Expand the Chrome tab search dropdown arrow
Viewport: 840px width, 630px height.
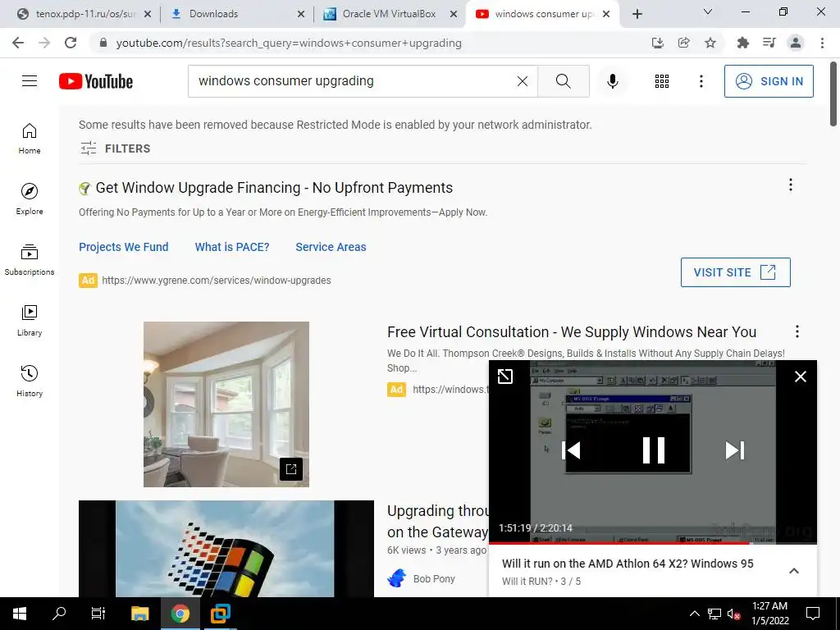point(708,11)
